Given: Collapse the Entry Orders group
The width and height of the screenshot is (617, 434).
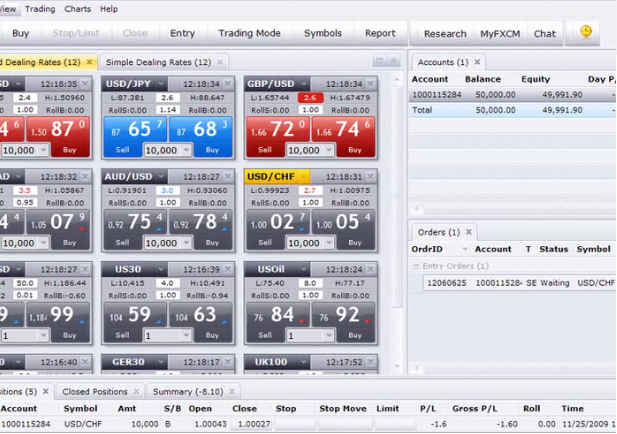Looking at the screenshot, I should click(x=416, y=266).
